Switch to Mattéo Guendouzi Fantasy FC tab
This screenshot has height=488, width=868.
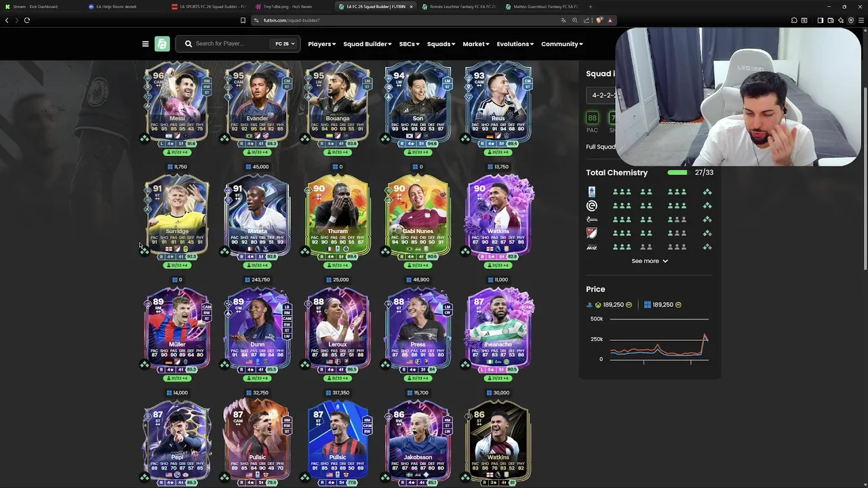click(542, 7)
